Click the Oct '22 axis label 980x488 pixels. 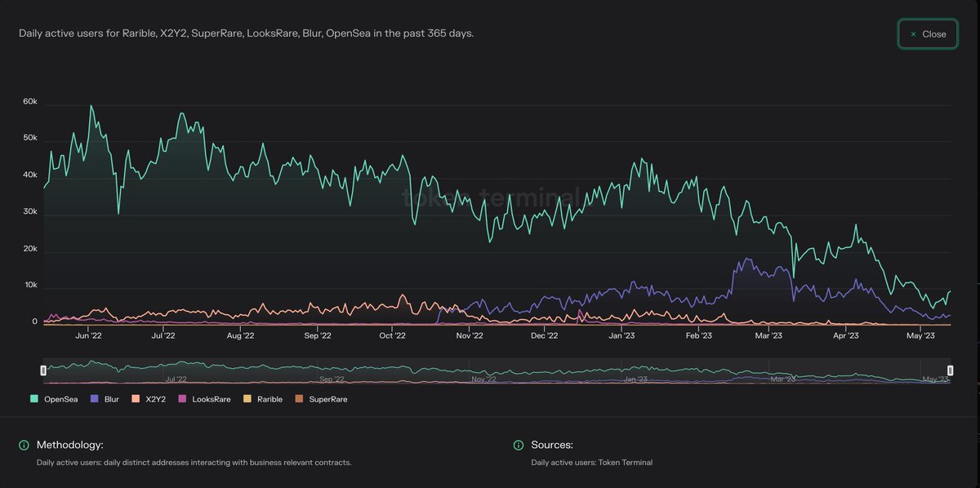[x=393, y=335]
